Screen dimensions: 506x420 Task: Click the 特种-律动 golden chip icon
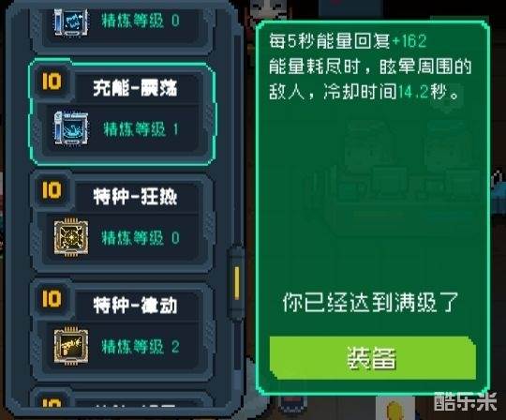coord(70,346)
